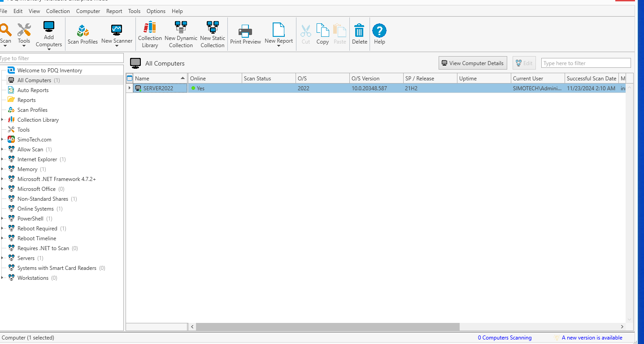Screen dimensions: 644x344
Task: Select Scan Profiles in the tree
Action: [x=32, y=110]
